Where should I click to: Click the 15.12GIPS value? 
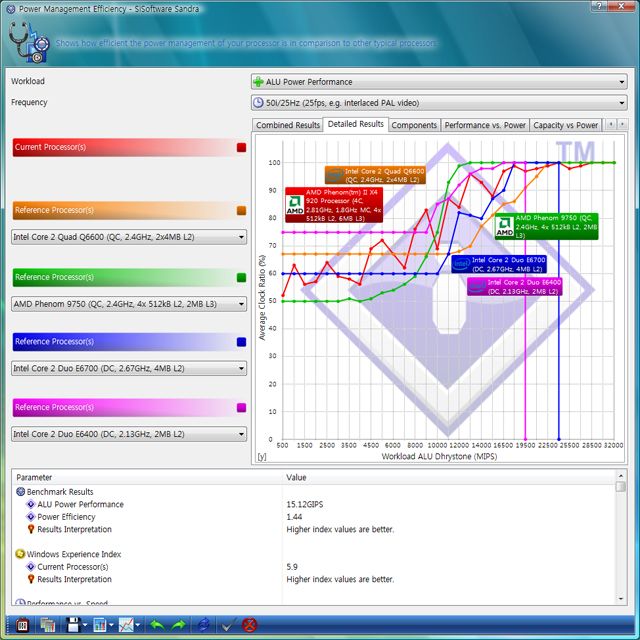(x=304, y=504)
